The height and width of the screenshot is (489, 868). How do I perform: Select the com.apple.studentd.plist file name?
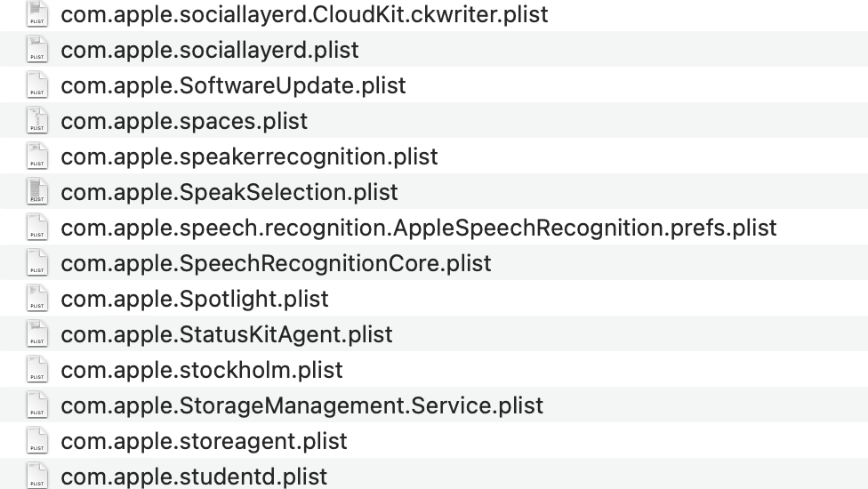pyautogui.click(x=194, y=477)
